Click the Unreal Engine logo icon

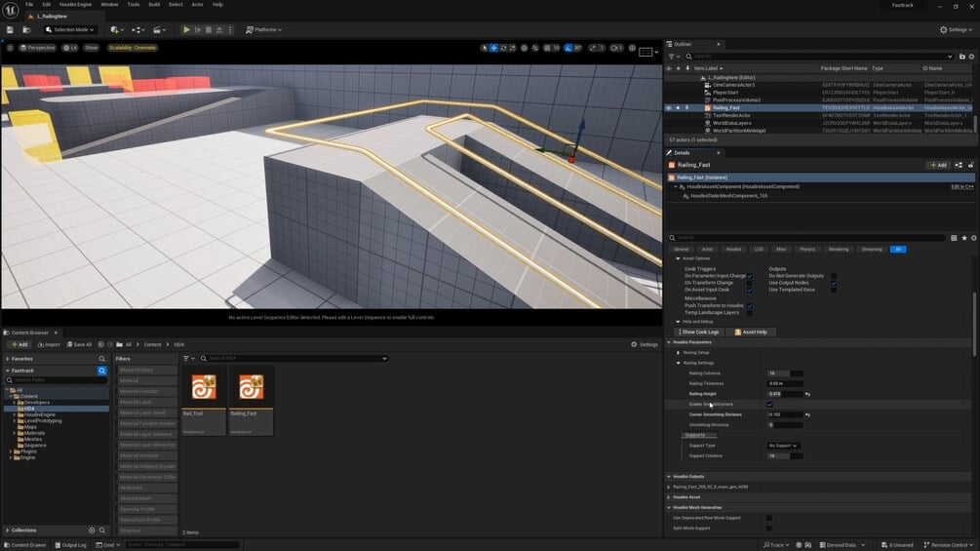12,9
